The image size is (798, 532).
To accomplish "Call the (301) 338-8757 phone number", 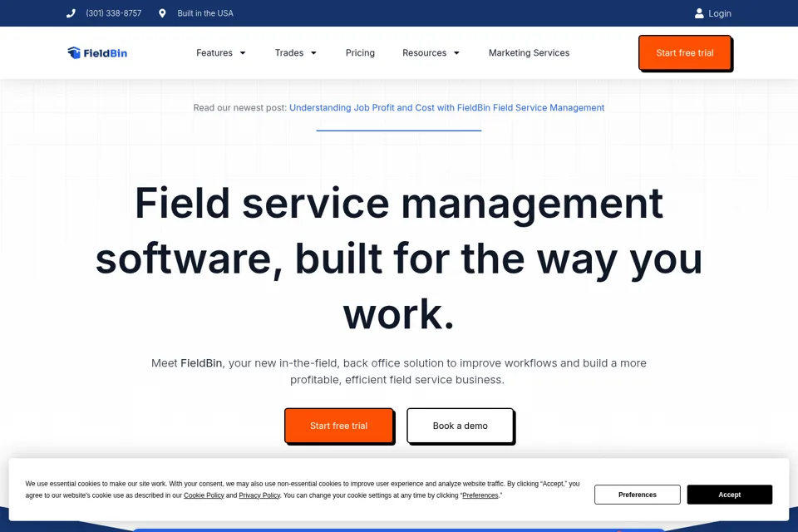I will click(x=114, y=13).
